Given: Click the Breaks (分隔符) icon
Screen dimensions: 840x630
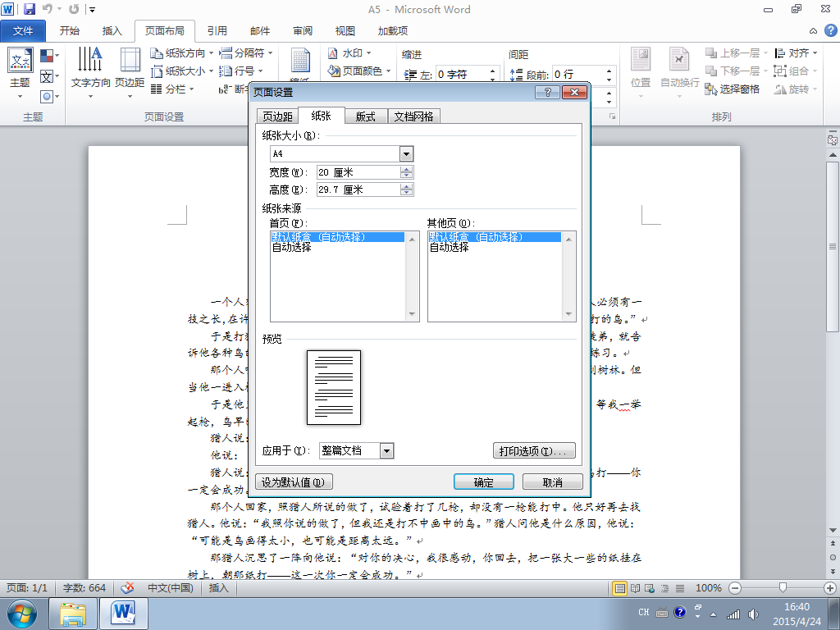Looking at the screenshot, I should (x=226, y=53).
